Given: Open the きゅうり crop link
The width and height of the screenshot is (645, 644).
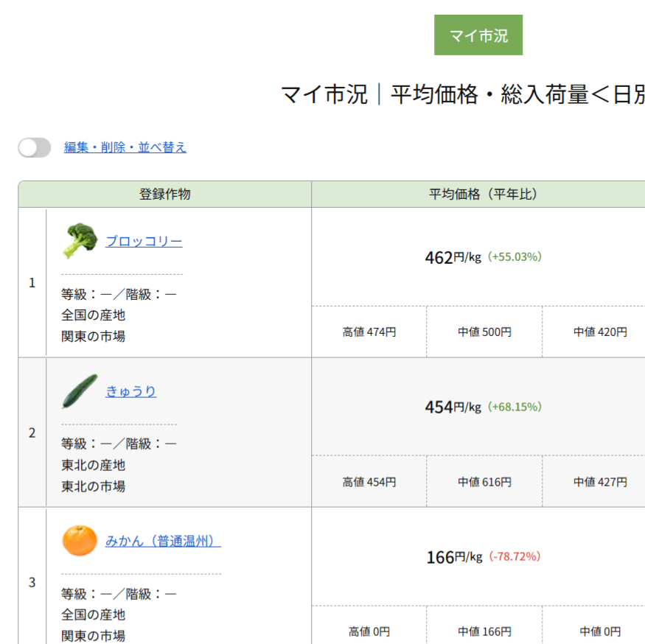Looking at the screenshot, I should [x=131, y=391].
